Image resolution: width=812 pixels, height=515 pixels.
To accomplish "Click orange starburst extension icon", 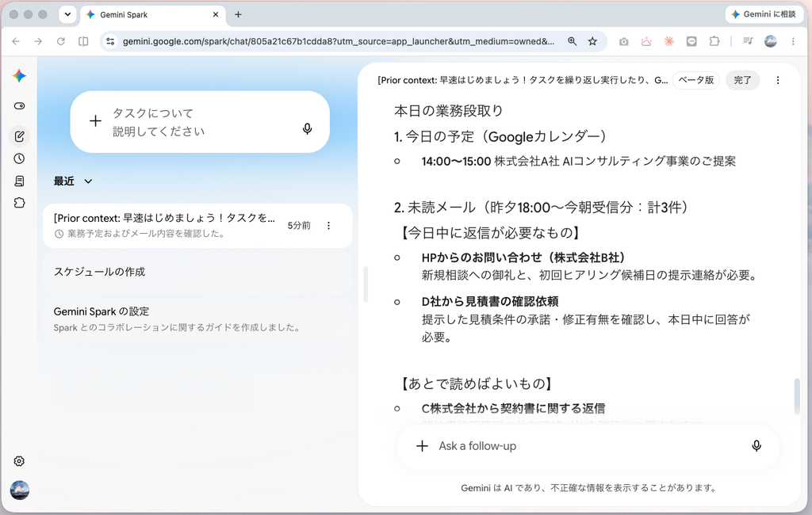I will click(669, 41).
